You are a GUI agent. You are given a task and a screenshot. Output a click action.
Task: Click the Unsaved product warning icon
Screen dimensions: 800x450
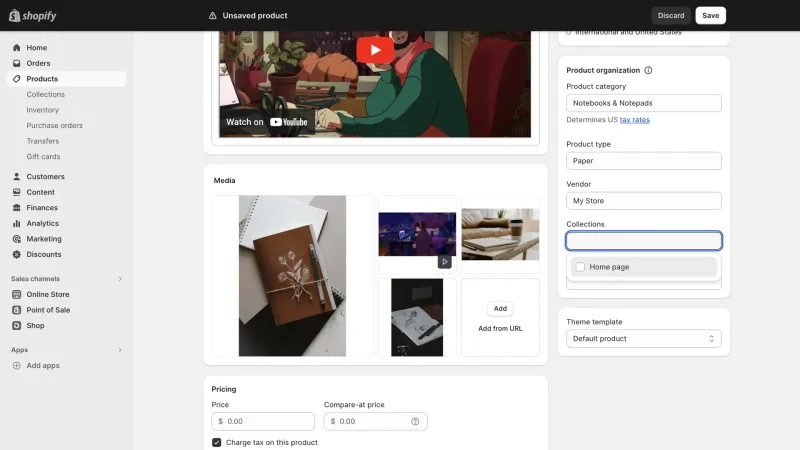pyautogui.click(x=212, y=16)
